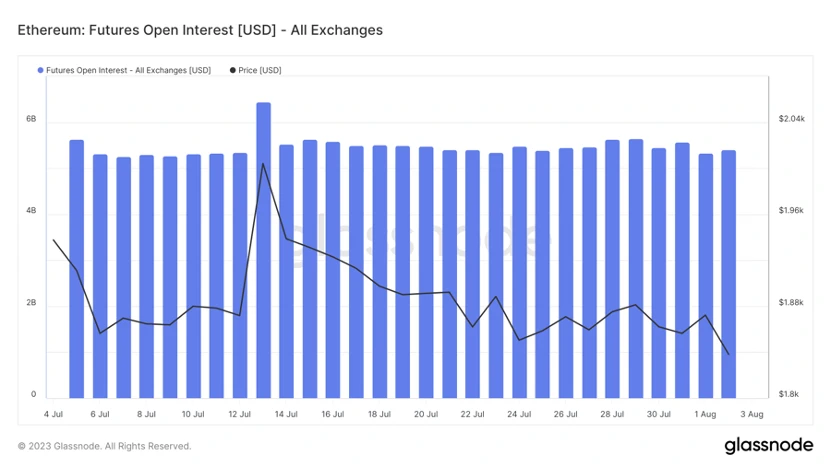Click the blue Futures Open Interest legend dot
This screenshot has width=832, height=468.
pos(41,71)
